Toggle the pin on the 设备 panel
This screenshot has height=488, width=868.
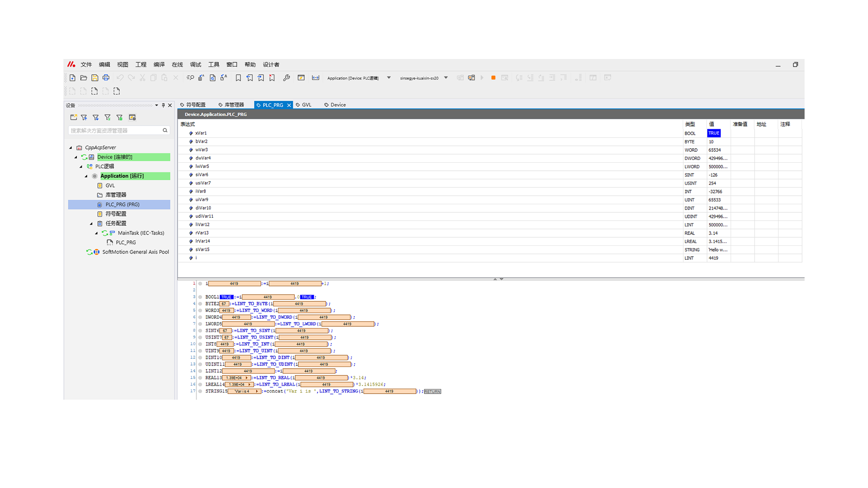point(163,105)
